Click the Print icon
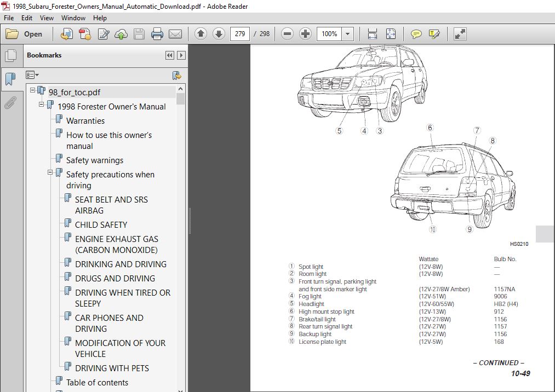 (157, 34)
